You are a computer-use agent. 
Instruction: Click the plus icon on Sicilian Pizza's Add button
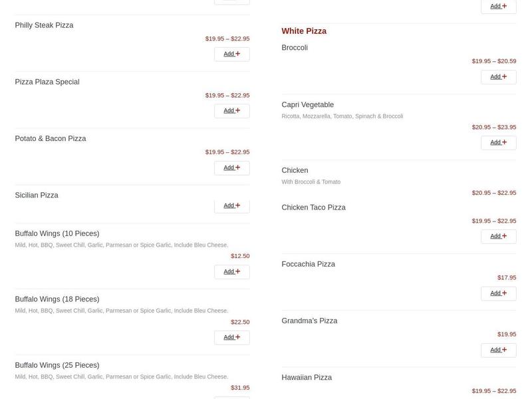(238, 205)
